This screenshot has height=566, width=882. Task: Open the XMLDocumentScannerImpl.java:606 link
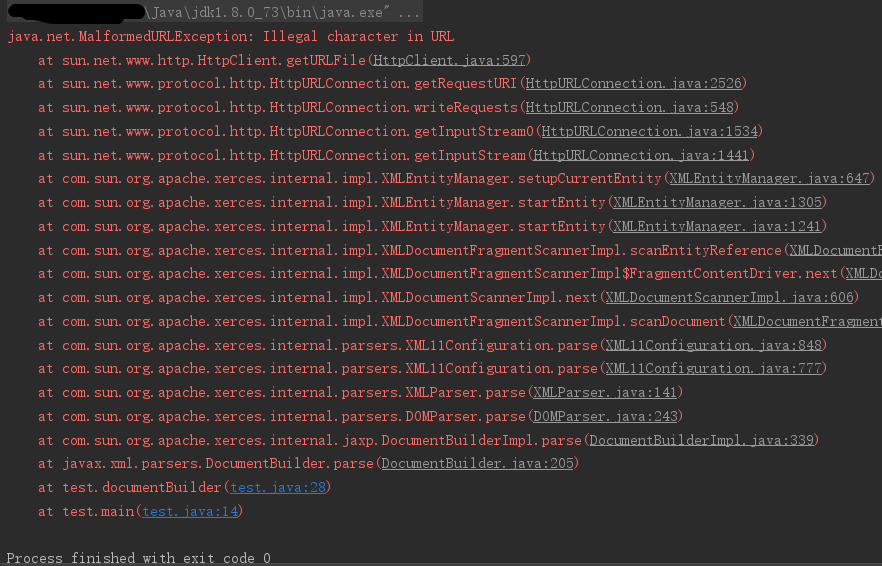point(729,298)
